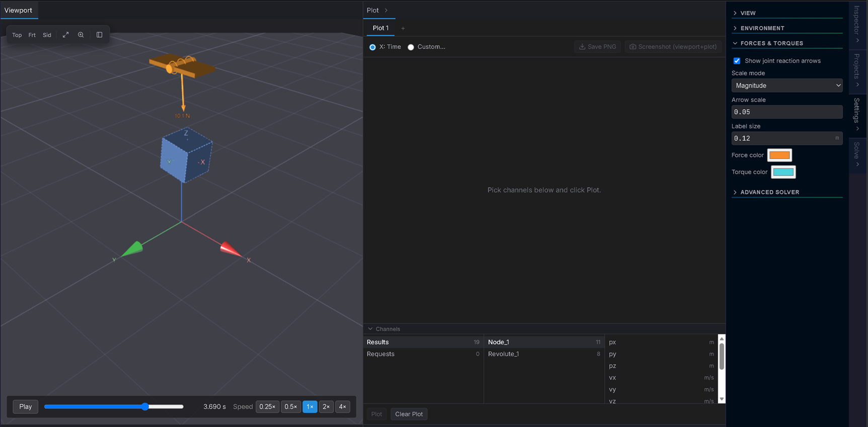Click the timeline playback slider handle
868x427 pixels.
(x=145, y=406)
